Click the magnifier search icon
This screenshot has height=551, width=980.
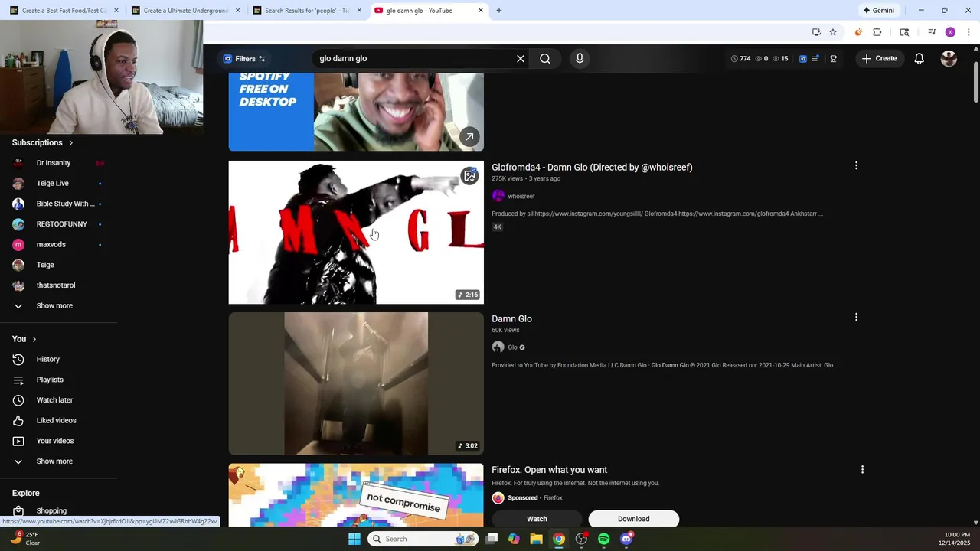tap(545, 59)
